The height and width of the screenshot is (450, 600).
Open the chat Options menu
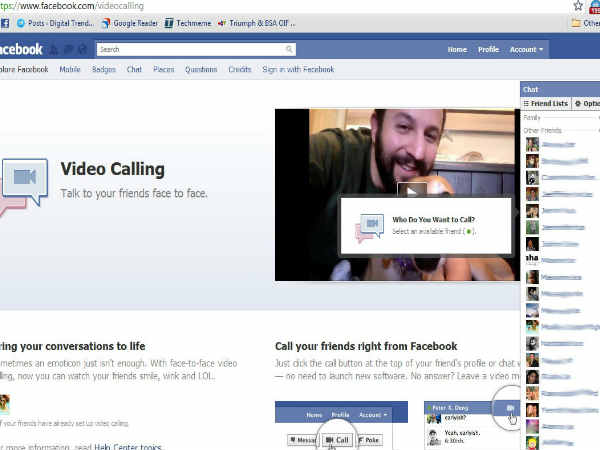588,104
